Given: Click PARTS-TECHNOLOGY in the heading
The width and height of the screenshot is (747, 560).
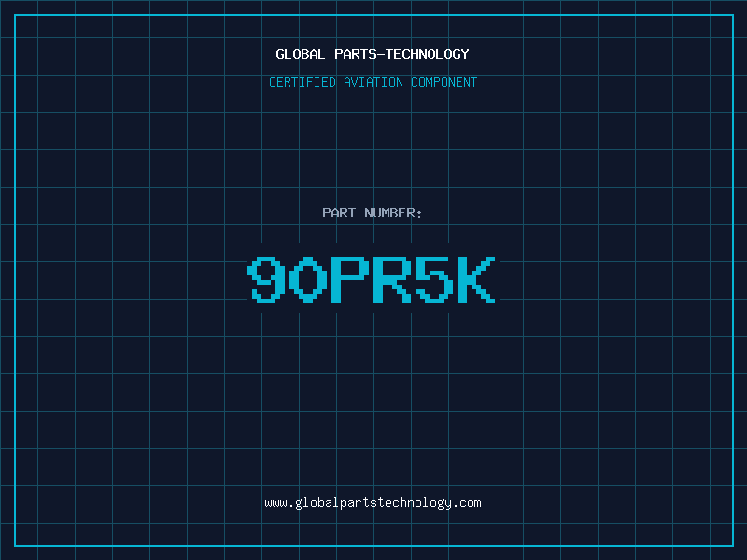Looking at the screenshot, I should click(x=402, y=54).
